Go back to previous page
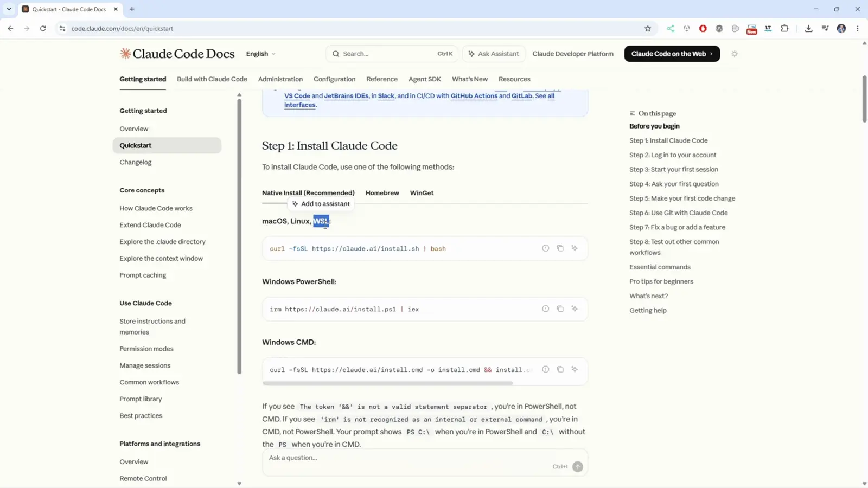The image size is (868, 488). (10, 29)
